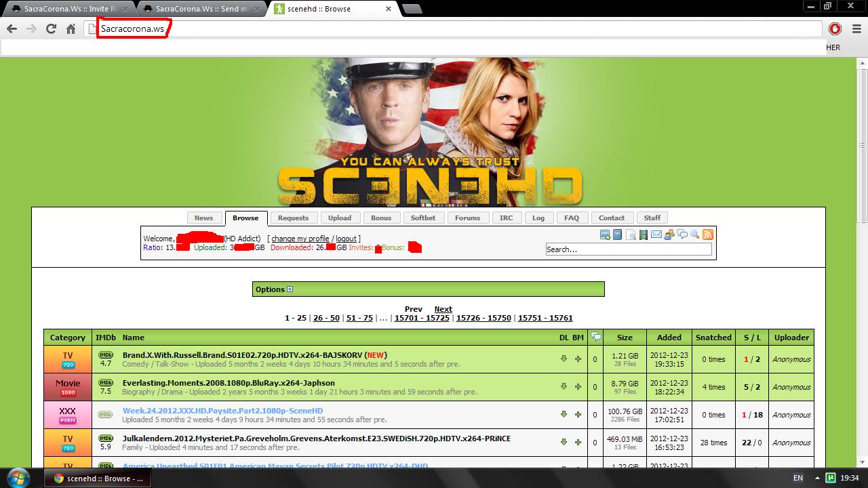868x488 pixels.
Task: Click the browser address bar
Action: point(453,28)
